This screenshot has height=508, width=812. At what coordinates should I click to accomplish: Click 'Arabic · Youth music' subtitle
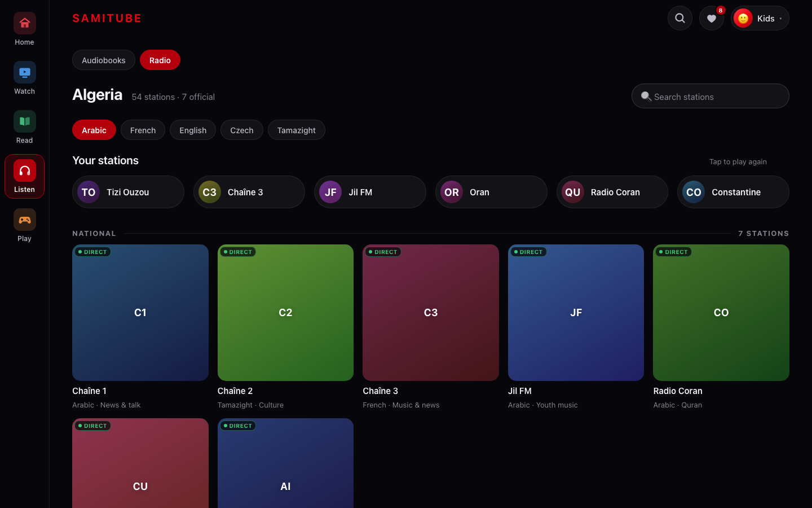[x=543, y=405]
